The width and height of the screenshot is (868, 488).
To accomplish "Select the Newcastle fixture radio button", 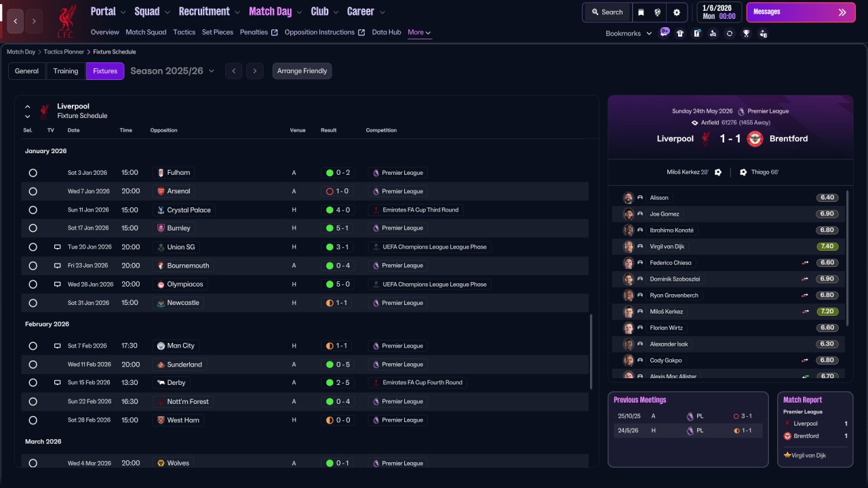I will [33, 303].
